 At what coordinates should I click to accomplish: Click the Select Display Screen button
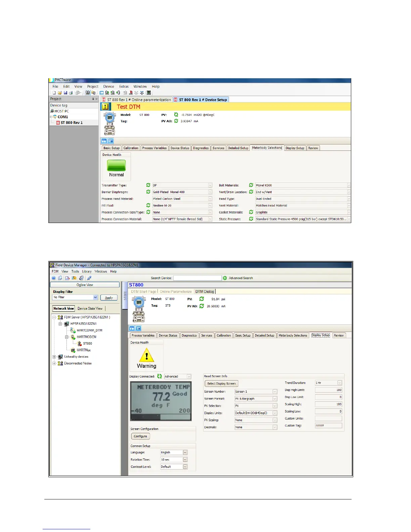click(221, 384)
